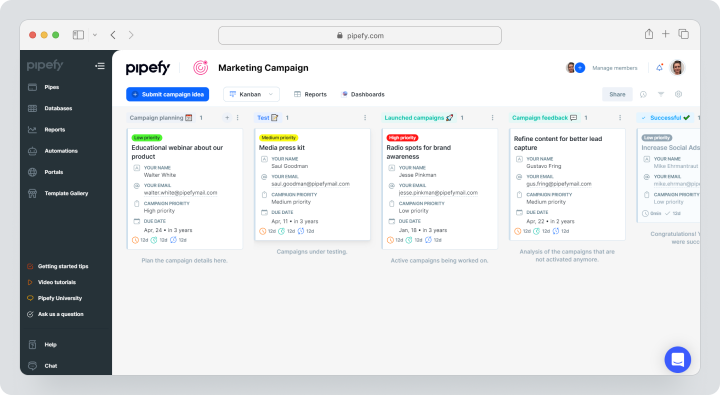This screenshot has width=720, height=395.
Task: Click the Share button
Action: click(x=617, y=94)
